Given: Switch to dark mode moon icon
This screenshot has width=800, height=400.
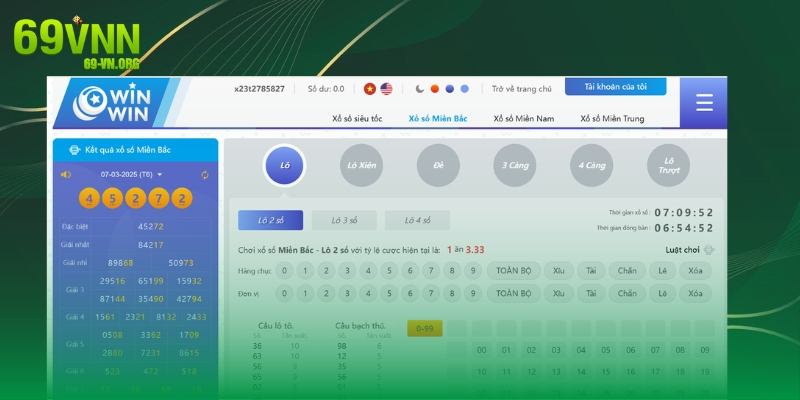Looking at the screenshot, I should coord(419,89).
